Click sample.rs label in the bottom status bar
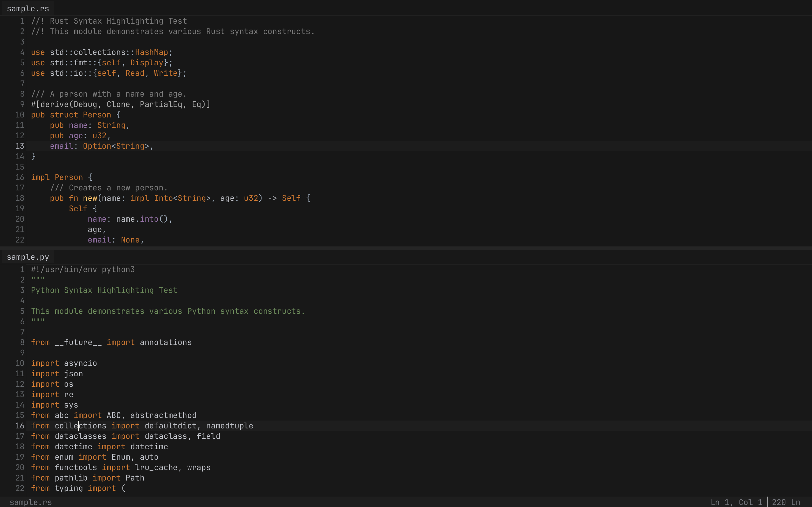Image resolution: width=812 pixels, height=507 pixels. click(31, 502)
